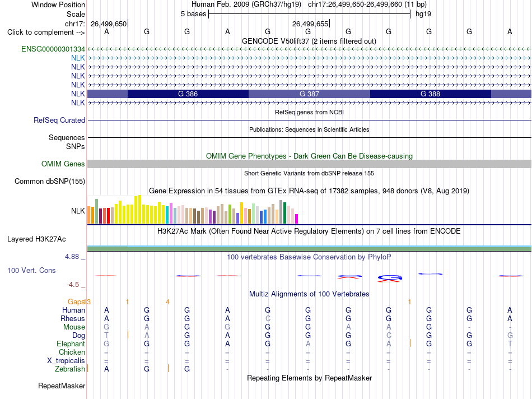Click the X_tropicalis species label
This screenshot has width=532, height=399.
[66, 361]
